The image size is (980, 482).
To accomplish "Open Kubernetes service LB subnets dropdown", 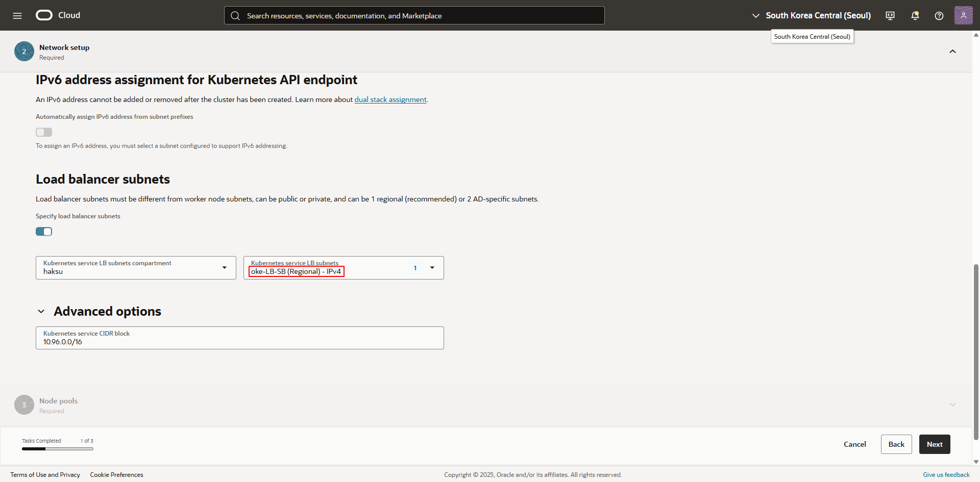I will coord(432,268).
